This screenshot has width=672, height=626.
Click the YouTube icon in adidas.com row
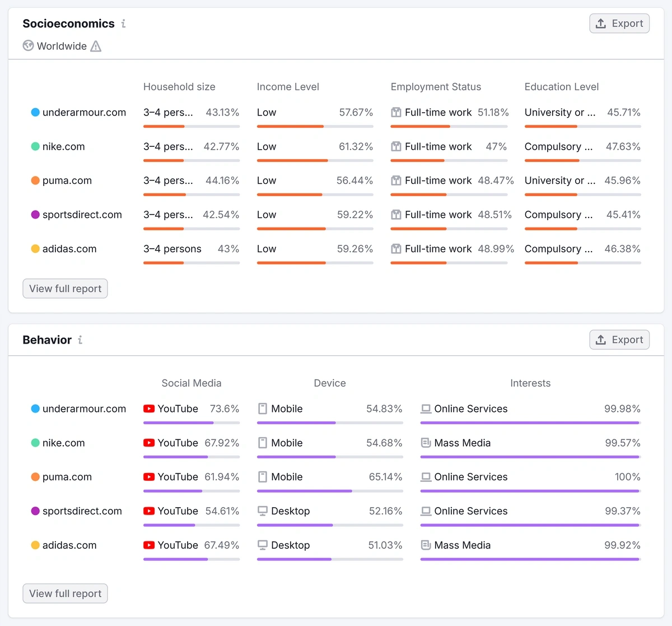(149, 545)
